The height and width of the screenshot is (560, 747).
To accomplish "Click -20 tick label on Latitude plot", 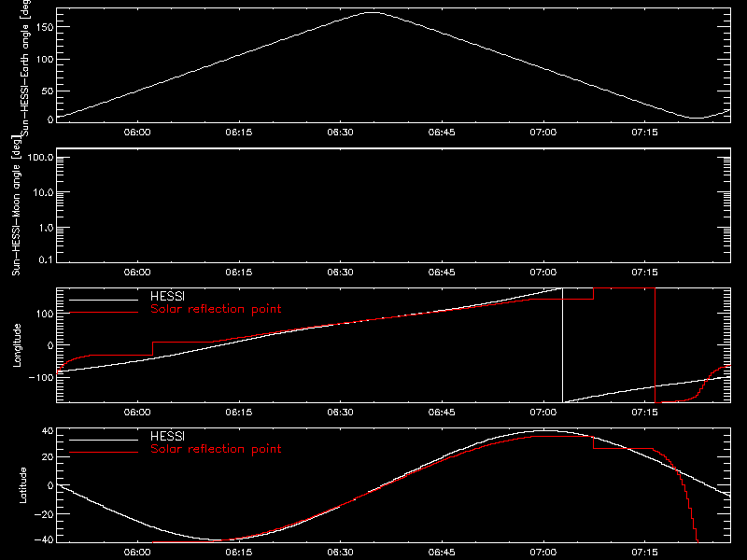I will (44, 514).
